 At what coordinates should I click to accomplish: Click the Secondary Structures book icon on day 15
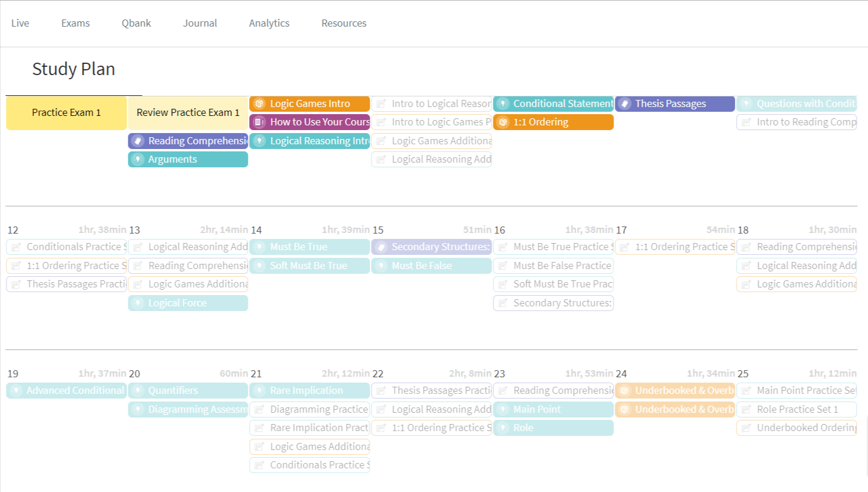point(381,247)
